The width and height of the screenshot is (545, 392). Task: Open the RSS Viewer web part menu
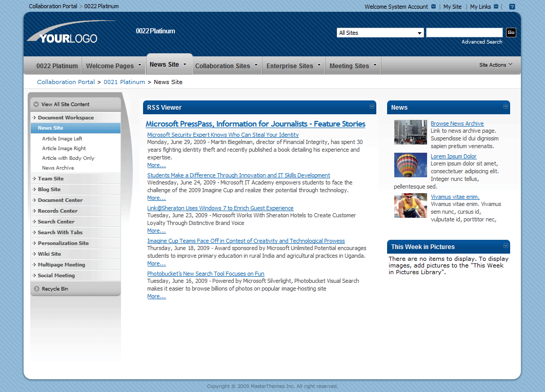(372, 107)
